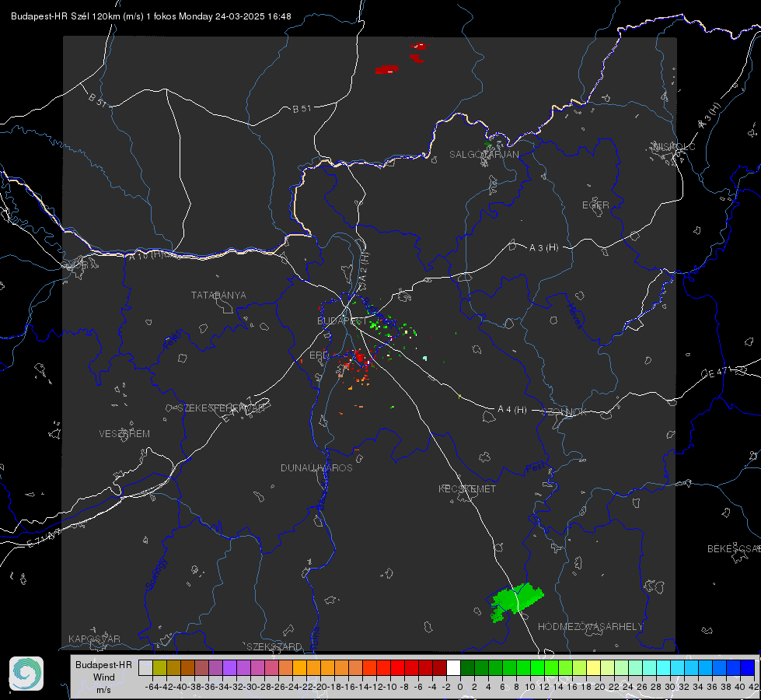Click the A 3 (H) label near Eger
The image size is (761, 700).
[x=543, y=248]
